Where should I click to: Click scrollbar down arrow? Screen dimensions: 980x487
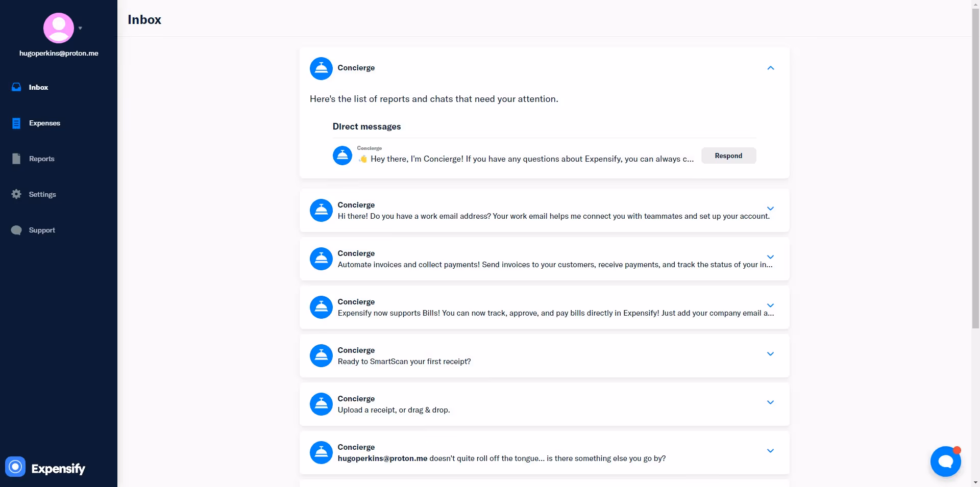[x=975, y=482]
